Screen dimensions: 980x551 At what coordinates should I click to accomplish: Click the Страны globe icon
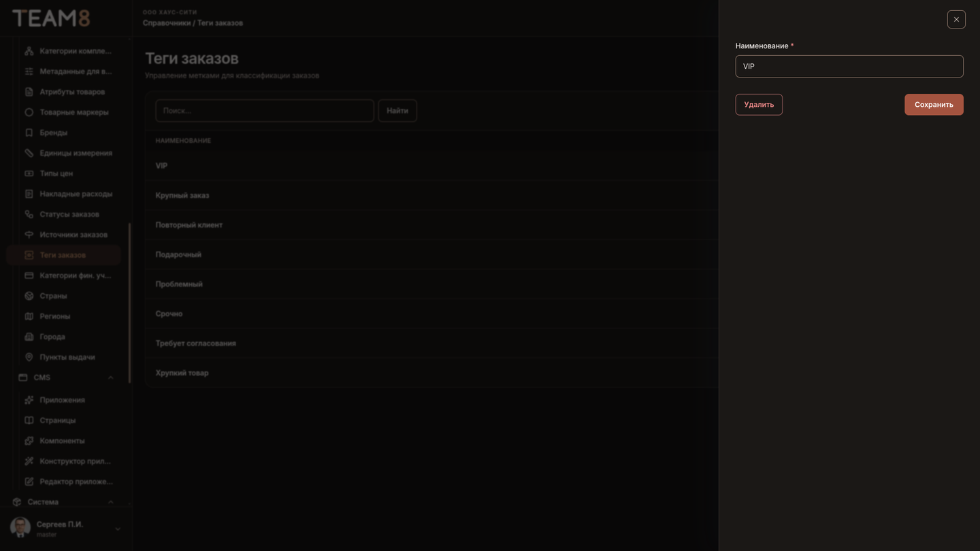(29, 296)
